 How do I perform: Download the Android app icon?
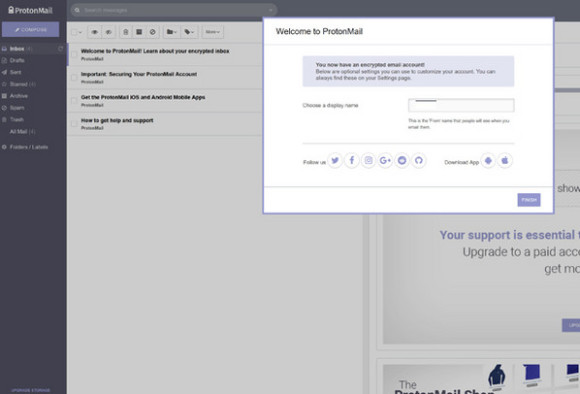pyautogui.click(x=488, y=161)
